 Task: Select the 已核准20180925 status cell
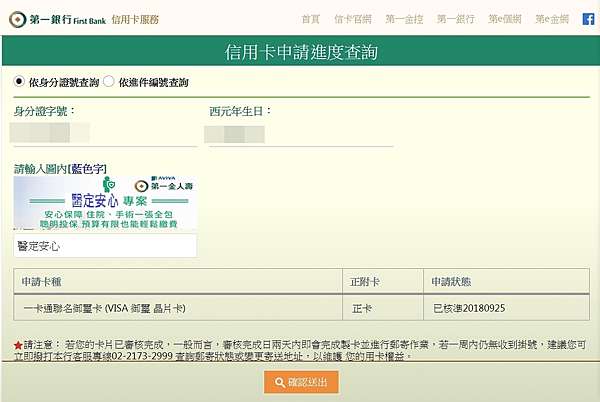507,308
